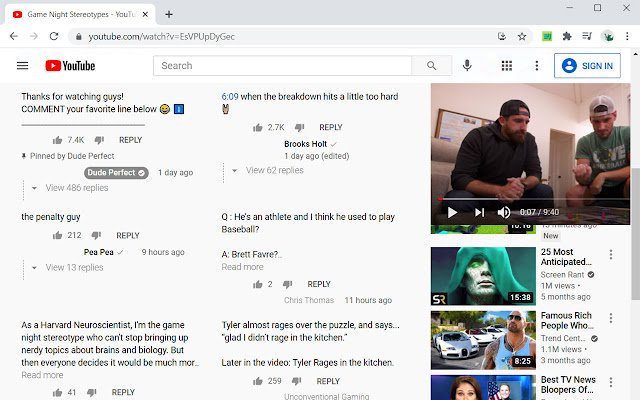Viewport: 640px width, 400px height.
Task: Like 'the penalty guy' comment
Action: click(x=58, y=236)
